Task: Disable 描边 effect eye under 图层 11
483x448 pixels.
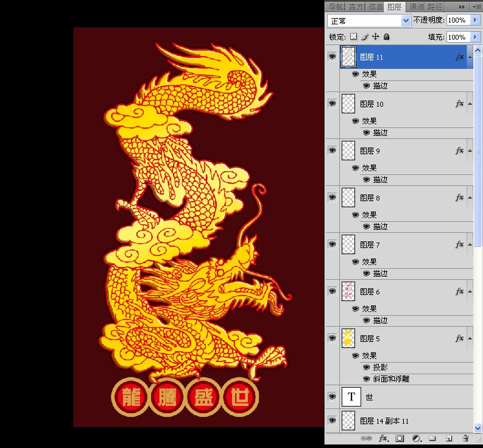Action: pos(366,86)
